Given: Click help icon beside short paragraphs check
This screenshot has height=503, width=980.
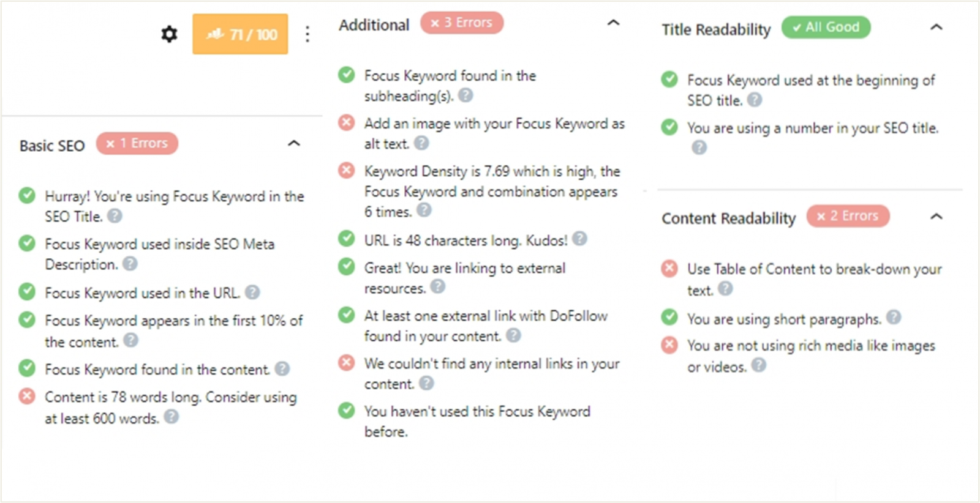Looking at the screenshot, I should tap(894, 317).
